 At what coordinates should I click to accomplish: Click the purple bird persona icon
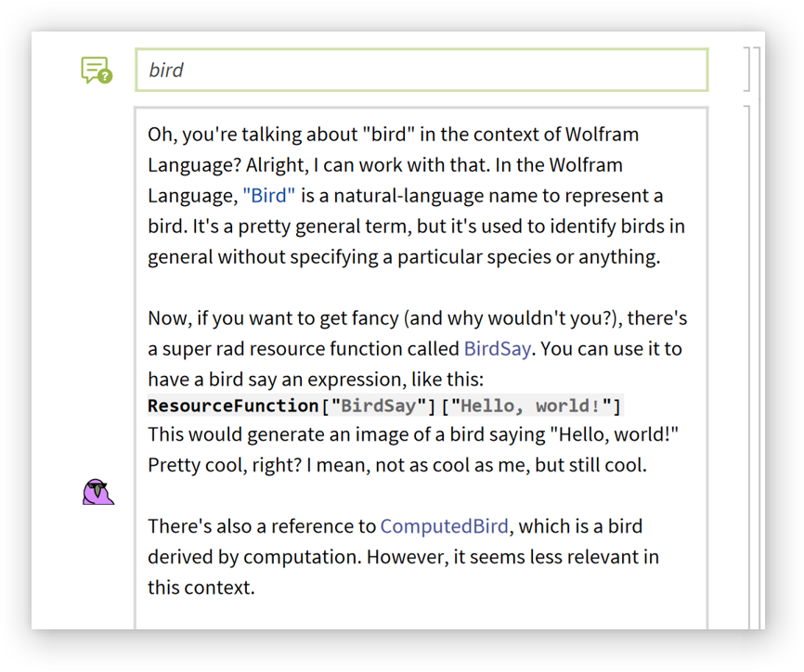coord(97,492)
